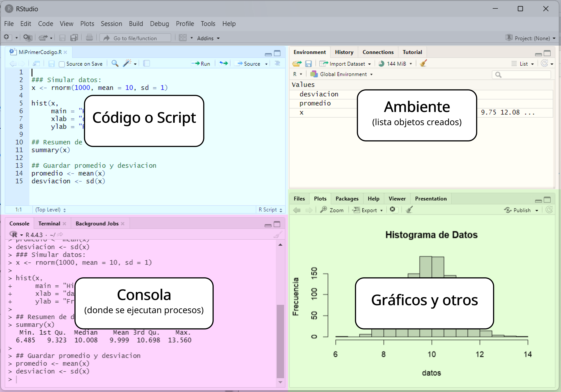
Task: Open the Session menu
Action: [111, 24]
